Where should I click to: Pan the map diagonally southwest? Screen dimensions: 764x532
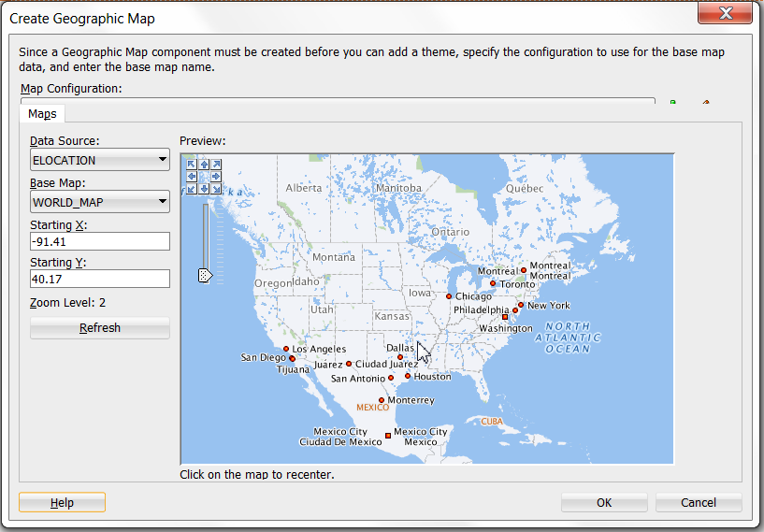[192, 189]
